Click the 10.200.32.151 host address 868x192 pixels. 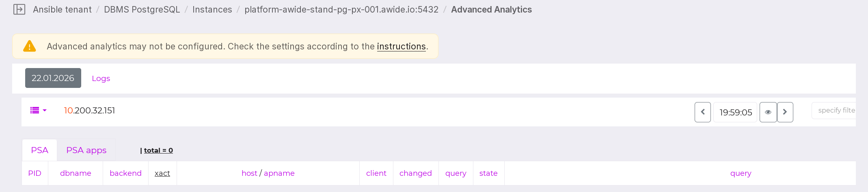[x=89, y=111]
